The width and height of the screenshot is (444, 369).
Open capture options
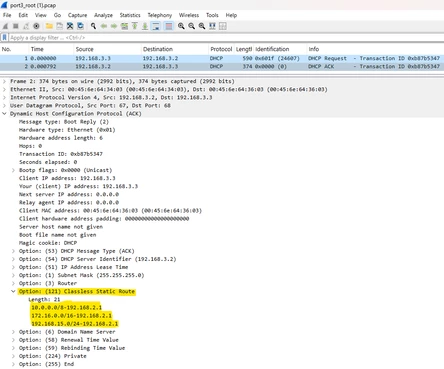click(36, 26)
